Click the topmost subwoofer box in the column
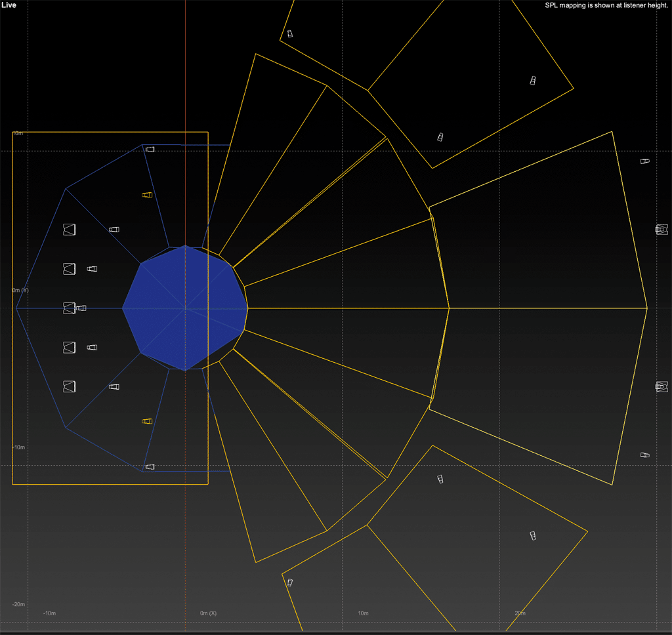This screenshot has width=672, height=635. point(70,230)
